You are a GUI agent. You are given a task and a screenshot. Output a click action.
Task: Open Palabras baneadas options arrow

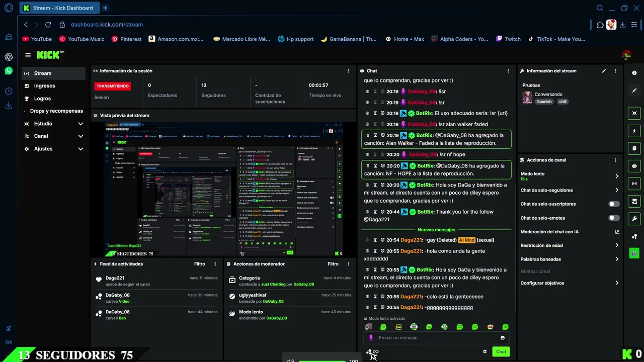(x=617, y=259)
